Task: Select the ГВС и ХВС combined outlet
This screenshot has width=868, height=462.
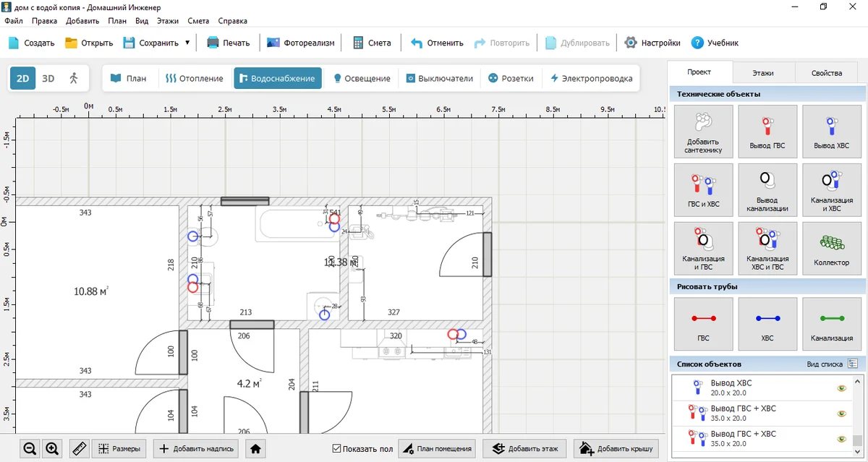Action: pos(703,190)
